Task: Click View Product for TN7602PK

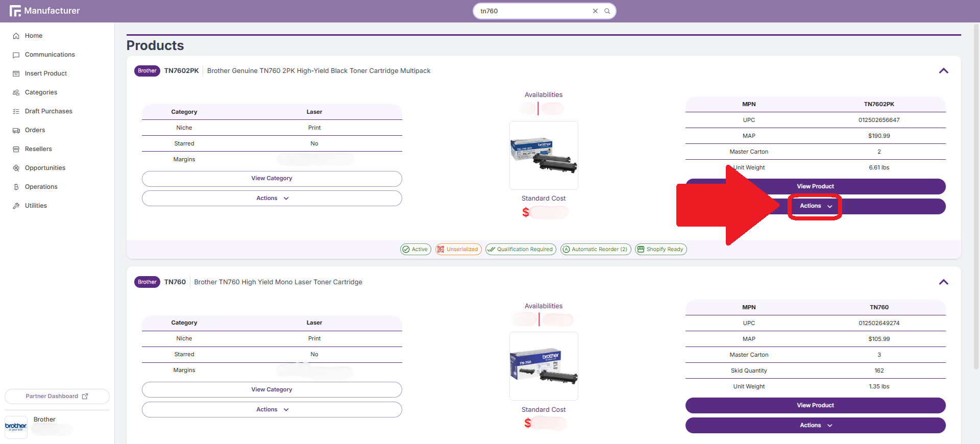Action: point(816,187)
